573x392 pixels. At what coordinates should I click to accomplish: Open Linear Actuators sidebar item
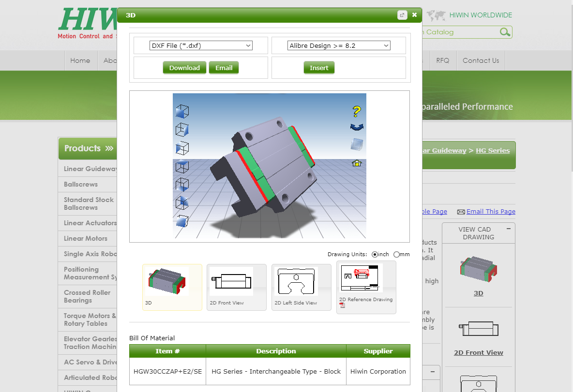pyautogui.click(x=90, y=223)
